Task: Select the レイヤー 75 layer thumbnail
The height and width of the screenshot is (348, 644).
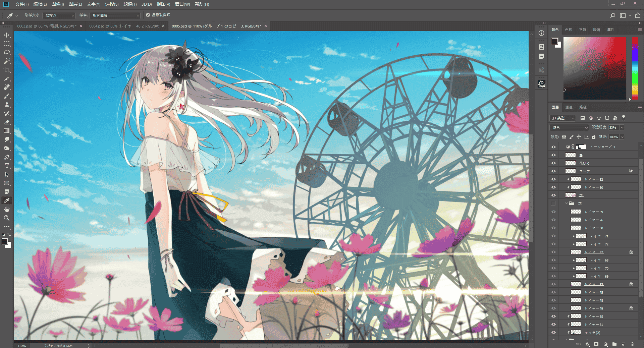Action: coord(576,292)
